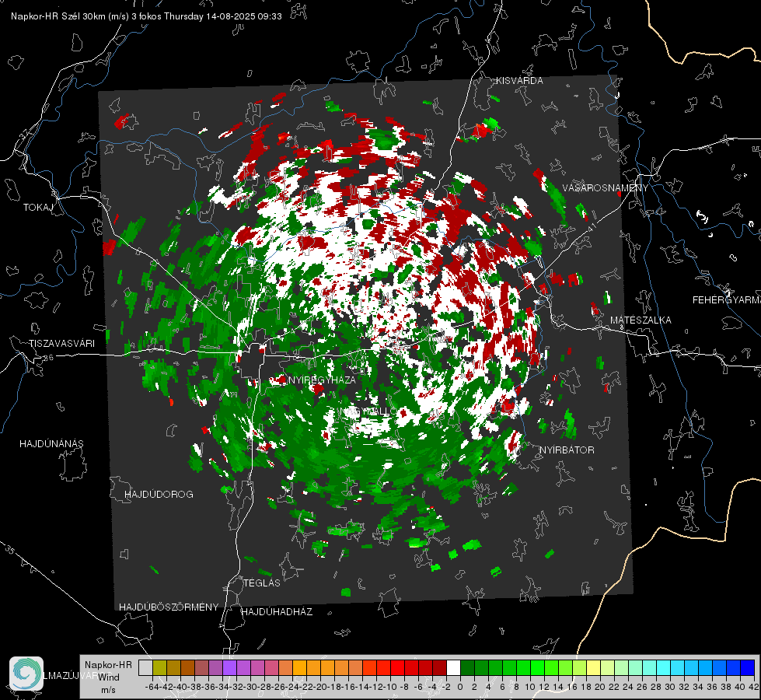Click the Napkor-HR legend title
This screenshot has height=700, width=761.
[108, 665]
